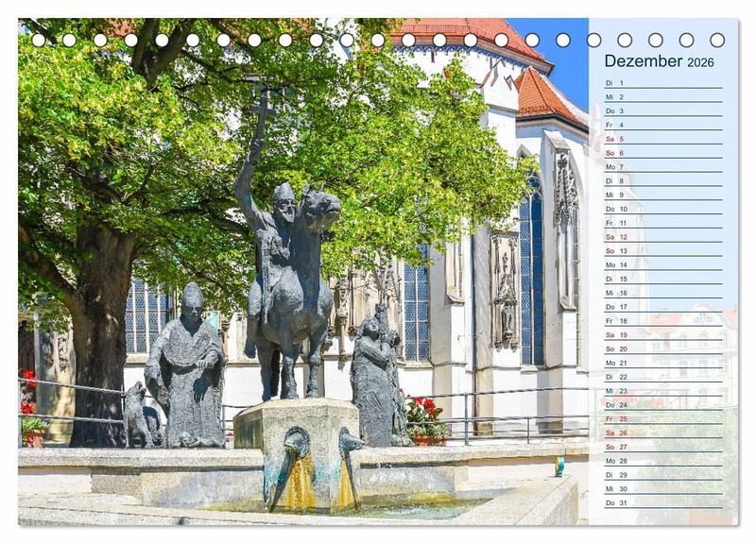Screen dimensions: 756x543
Task: Select the 'Di 22' date row
Action: (x=663, y=376)
